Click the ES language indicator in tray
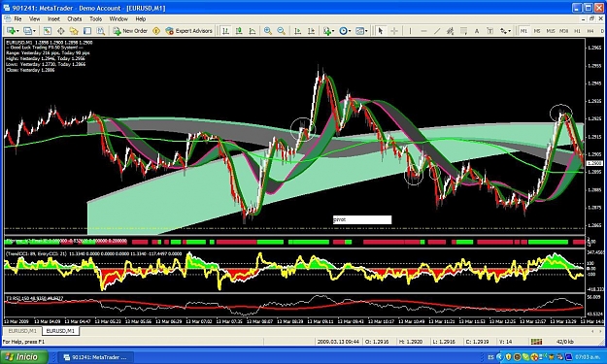The height and width of the screenshot is (364, 607). (x=490, y=357)
